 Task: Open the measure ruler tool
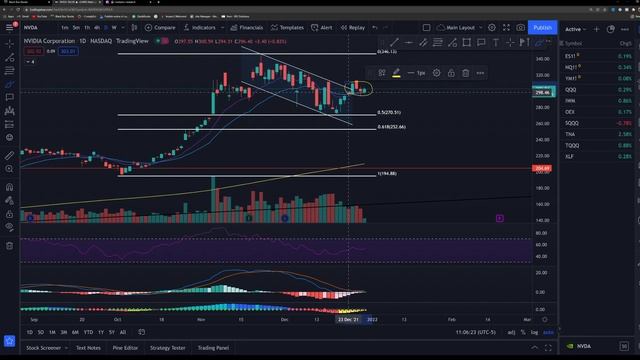[9, 155]
